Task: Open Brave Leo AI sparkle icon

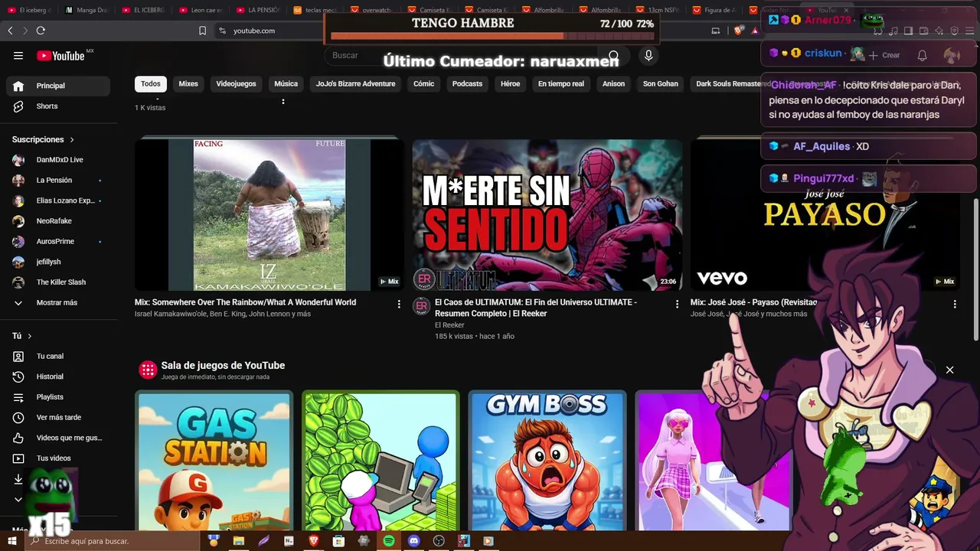Action: coord(939,31)
